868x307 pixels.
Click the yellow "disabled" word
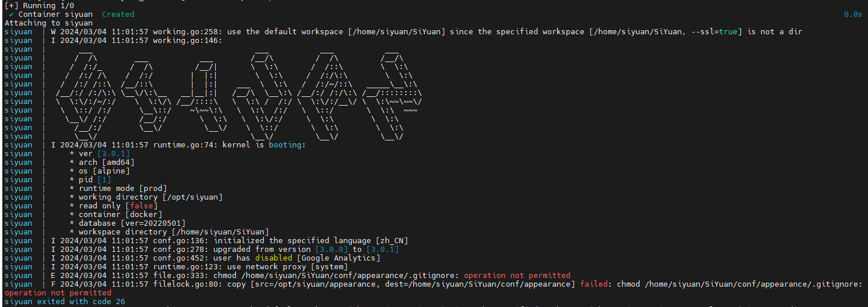(x=273, y=258)
